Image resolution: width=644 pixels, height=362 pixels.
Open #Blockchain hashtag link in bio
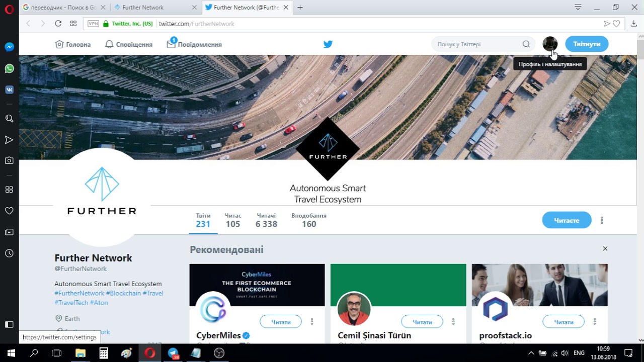pos(123,293)
